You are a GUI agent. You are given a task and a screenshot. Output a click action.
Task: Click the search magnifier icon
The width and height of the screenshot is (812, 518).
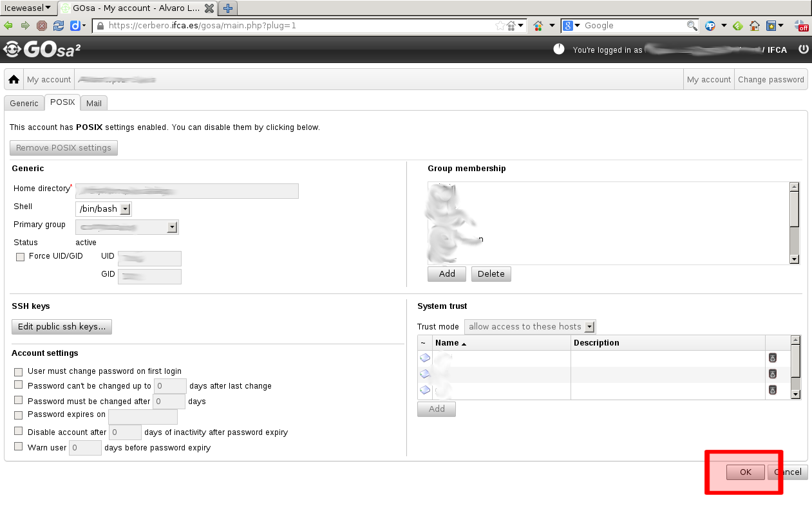[692, 26]
